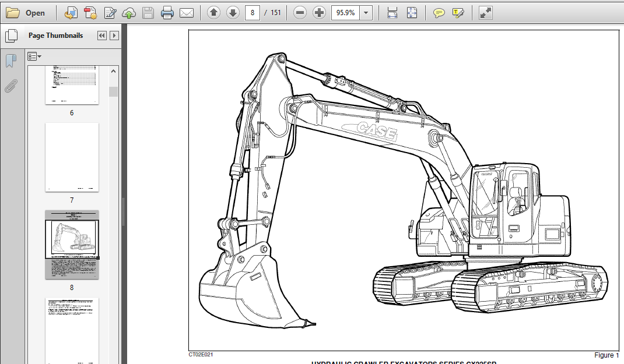Click the 'CT02E021' figure code
This screenshot has height=364, width=624.
[201, 355]
